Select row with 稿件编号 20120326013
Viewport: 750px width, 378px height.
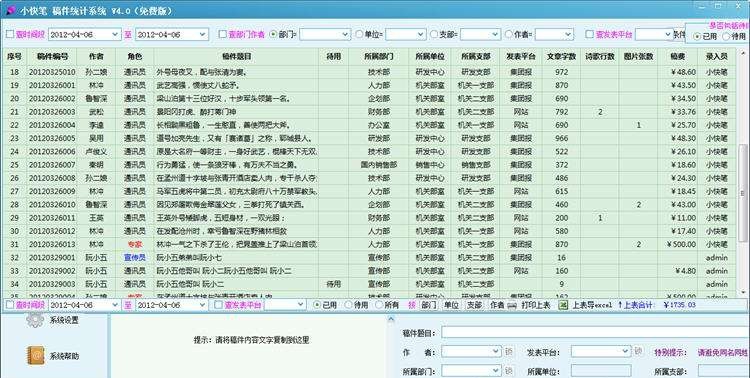pyautogui.click(x=368, y=244)
